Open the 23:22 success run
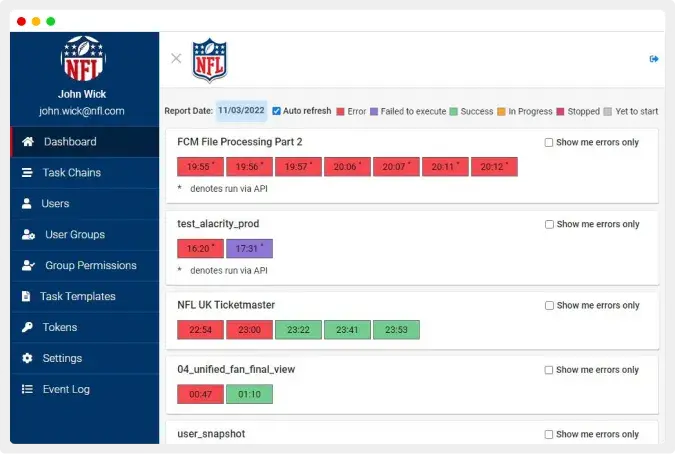The image size is (675, 454). click(x=298, y=330)
